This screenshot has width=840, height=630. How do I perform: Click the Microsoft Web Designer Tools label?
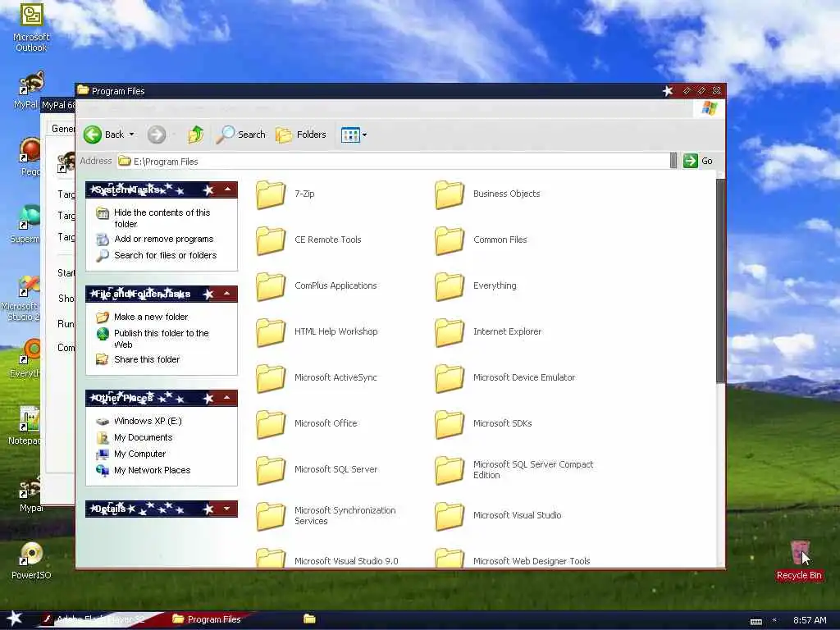[x=532, y=561]
